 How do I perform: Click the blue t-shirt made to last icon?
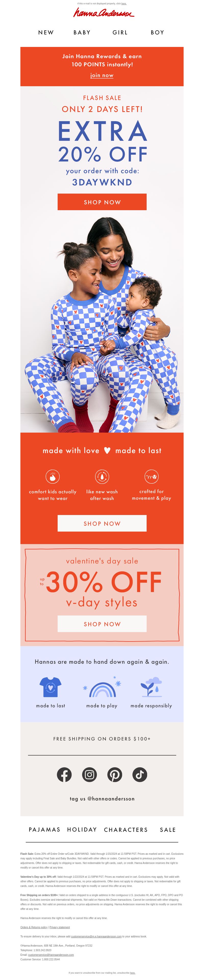click(x=50, y=687)
